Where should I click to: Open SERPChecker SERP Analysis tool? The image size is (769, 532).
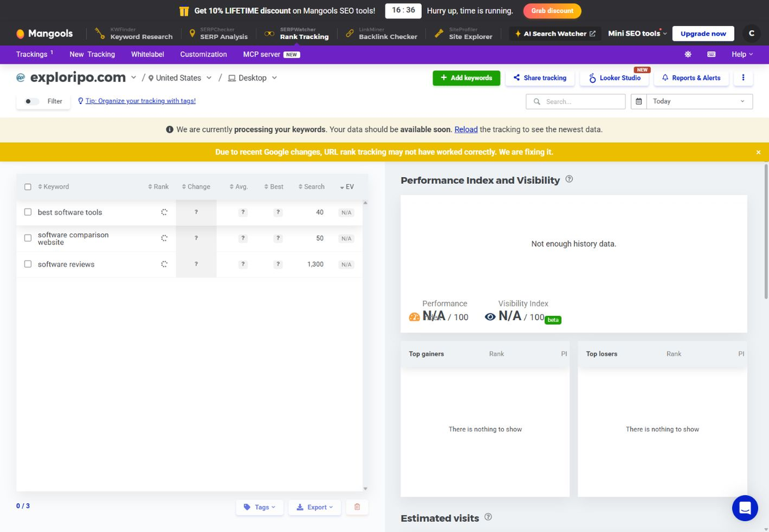click(x=218, y=34)
